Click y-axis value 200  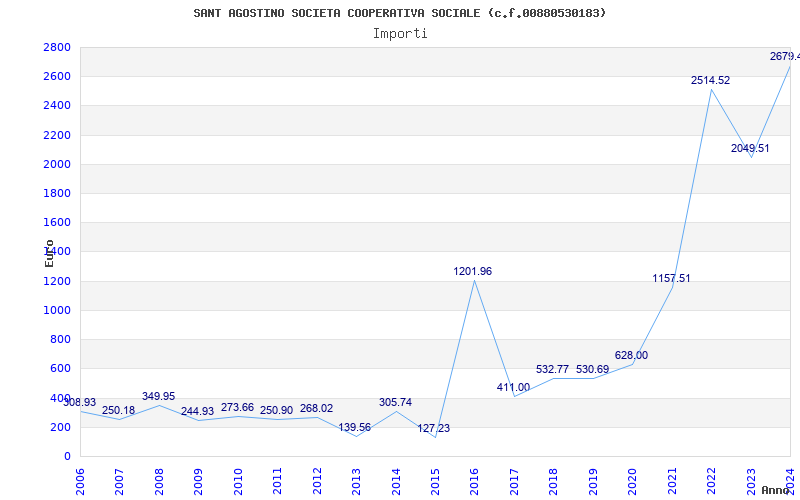click(x=60, y=427)
